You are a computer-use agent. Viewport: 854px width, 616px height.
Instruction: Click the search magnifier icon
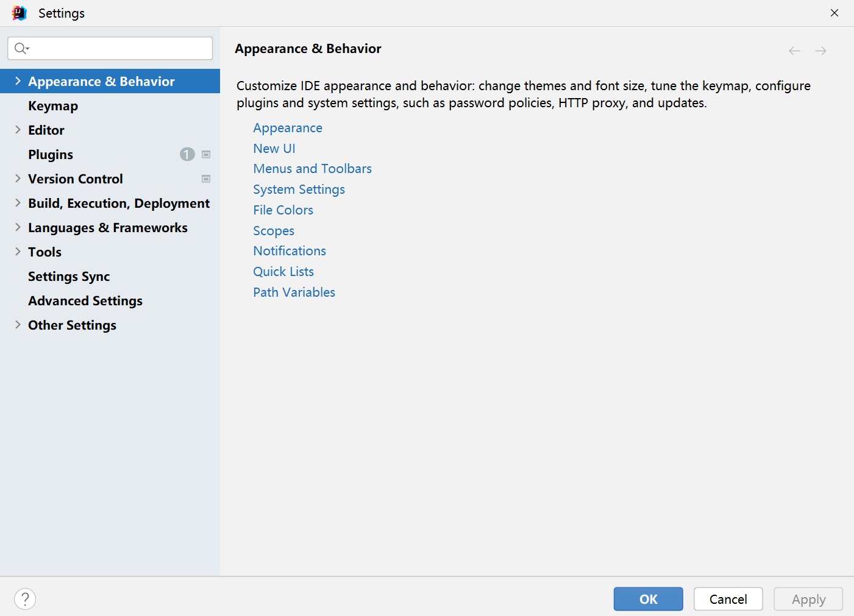(x=21, y=48)
